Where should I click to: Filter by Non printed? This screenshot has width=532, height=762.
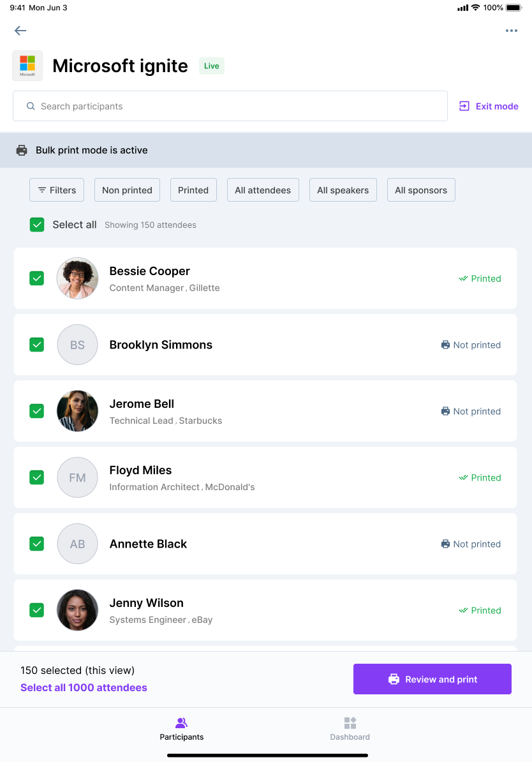click(x=128, y=190)
